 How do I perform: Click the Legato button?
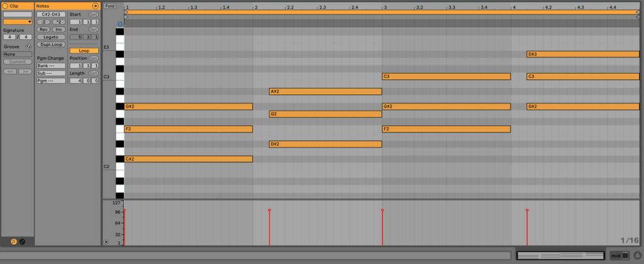pos(51,37)
